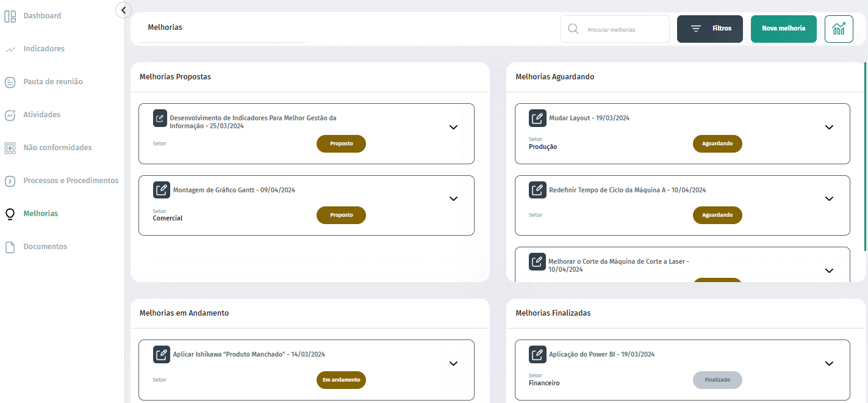Open the chart statistics view icon
Image resolution: width=868 pixels, height=403 pixels.
tap(839, 29)
